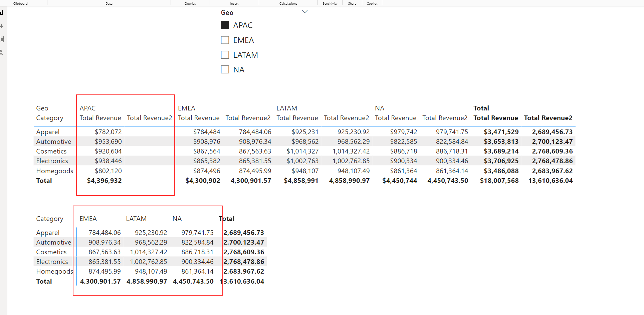Image resolution: width=644 pixels, height=315 pixels.
Task: Select the Apparel row in the bottom matrix
Action: click(x=48, y=233)
